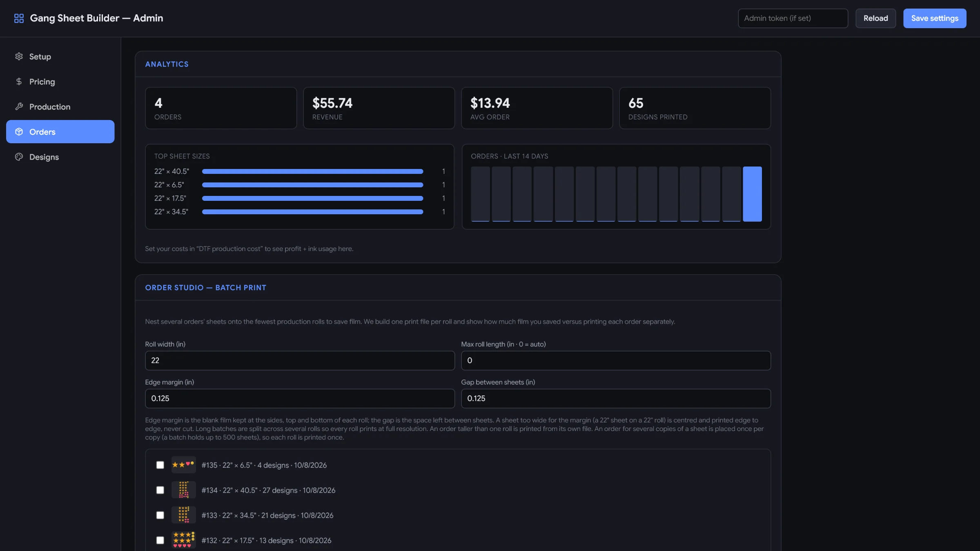
Task: Click the 22" × 40.5" sheet size bar
Action: (x=312, y=171)
